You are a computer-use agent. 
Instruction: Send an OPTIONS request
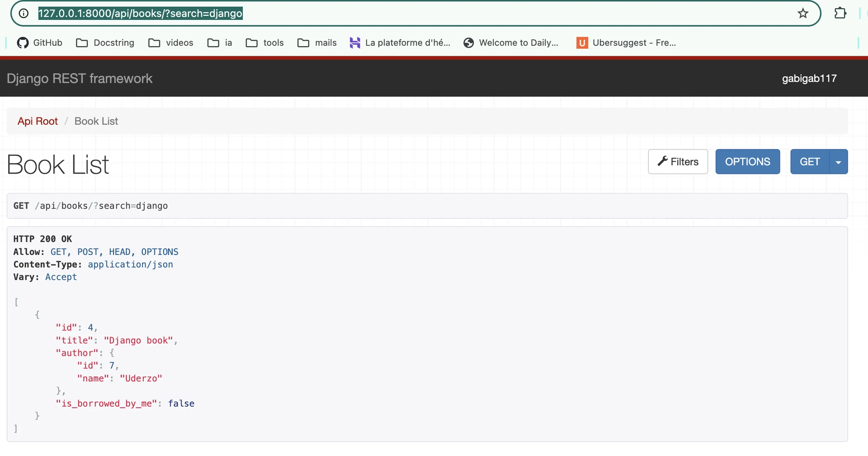coord(747,162)
